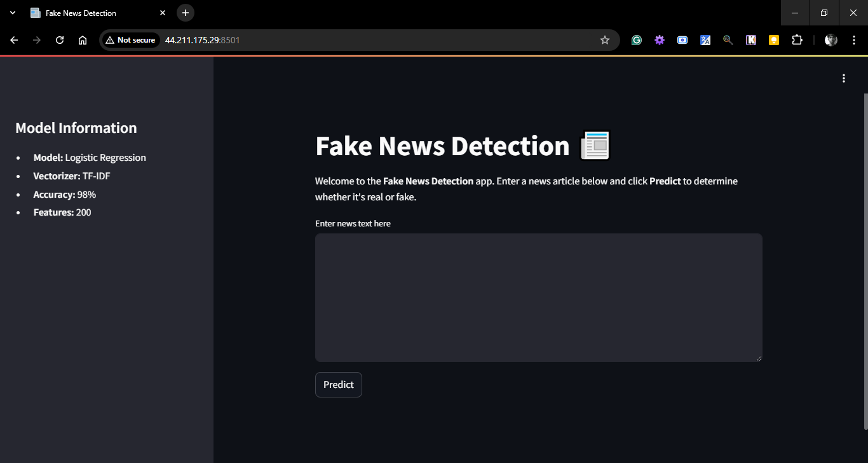Go to the browser home page
Viewport: 868px width, 463px height.
[x=83, y=40]
